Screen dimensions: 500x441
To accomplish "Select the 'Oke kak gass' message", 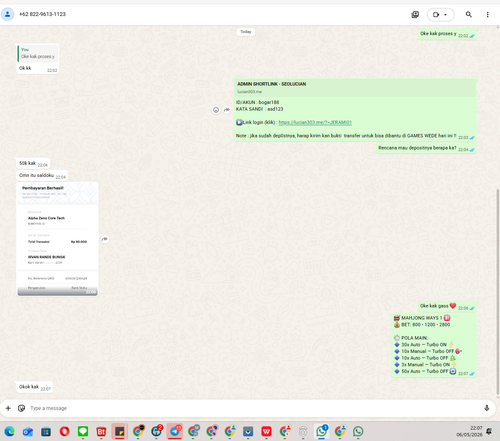I will click(447, 306).
